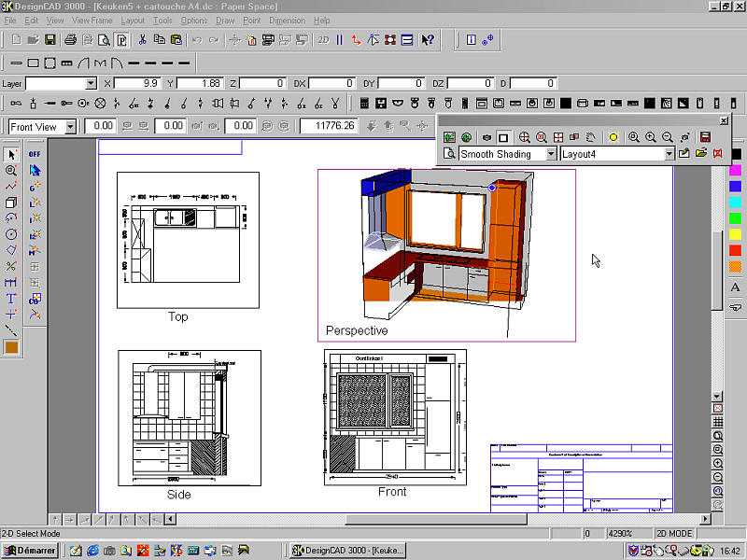
Task: Expand the Layout4 dropdown list
Action: point(669,154)
